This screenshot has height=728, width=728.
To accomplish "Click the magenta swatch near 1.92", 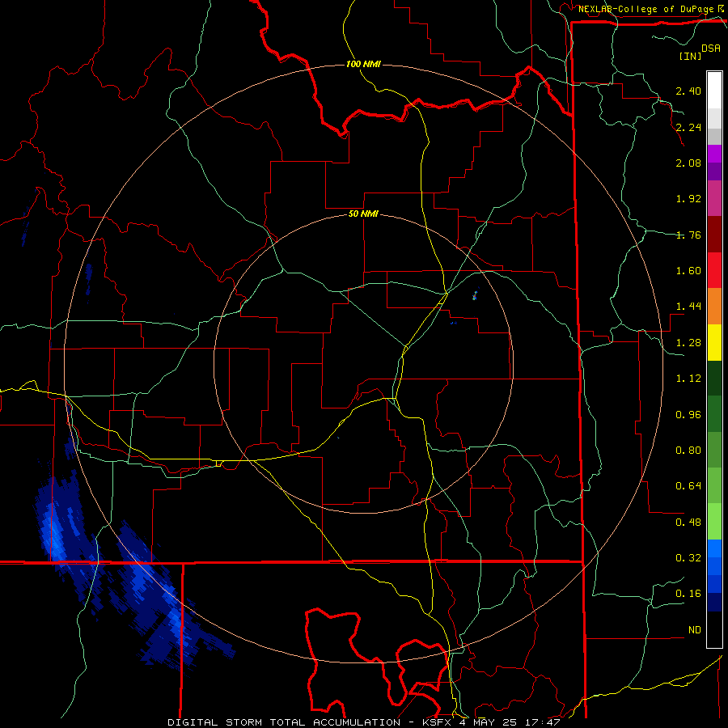I will pyautogui.click(x=714, y=198).
